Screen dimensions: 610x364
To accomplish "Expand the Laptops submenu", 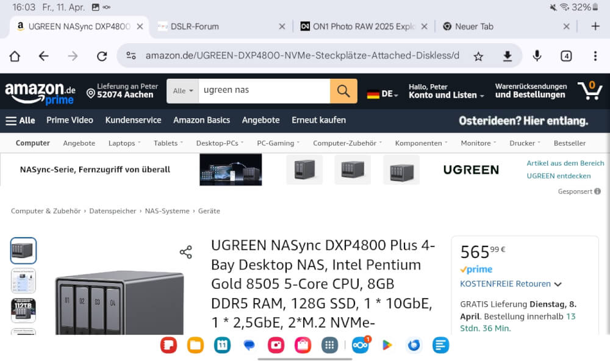I will point(124,143).
